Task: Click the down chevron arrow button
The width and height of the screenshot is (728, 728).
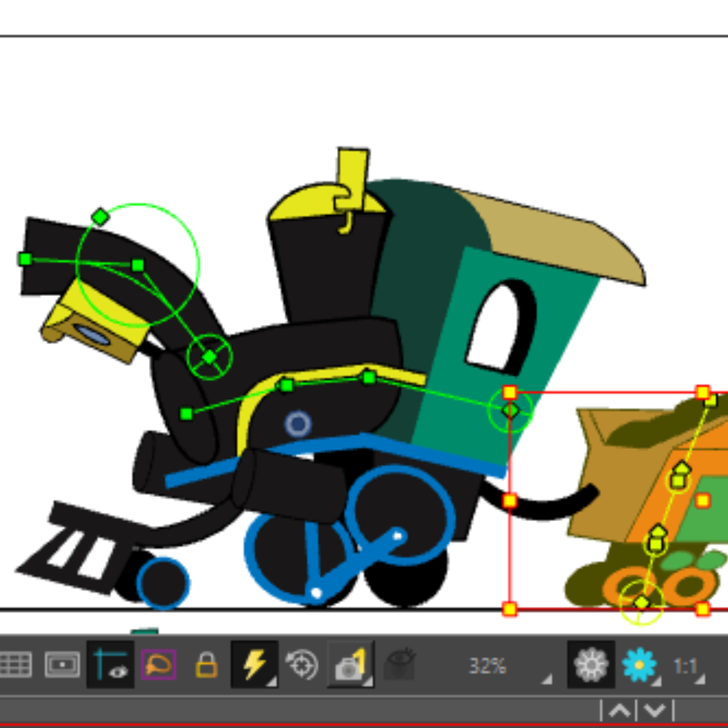Action: (x=655, y=710)
